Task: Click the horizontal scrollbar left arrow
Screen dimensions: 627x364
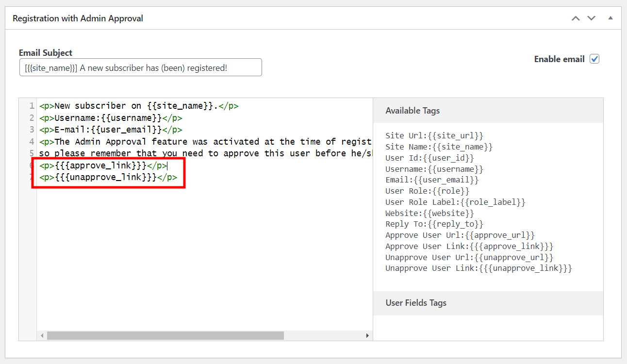Action: tap(42, 335)
